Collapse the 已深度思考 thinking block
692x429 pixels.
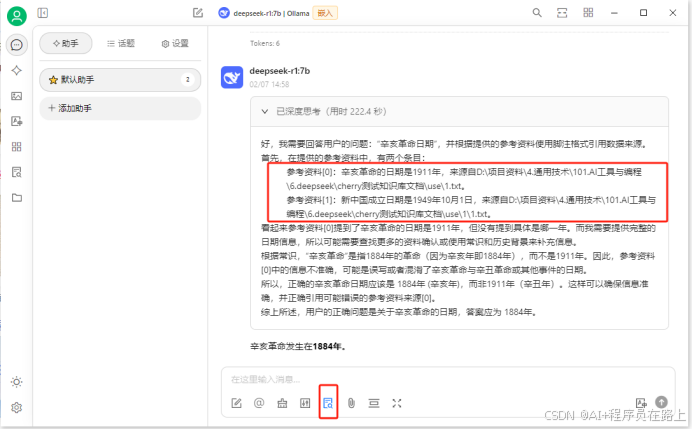pos(459,112)
